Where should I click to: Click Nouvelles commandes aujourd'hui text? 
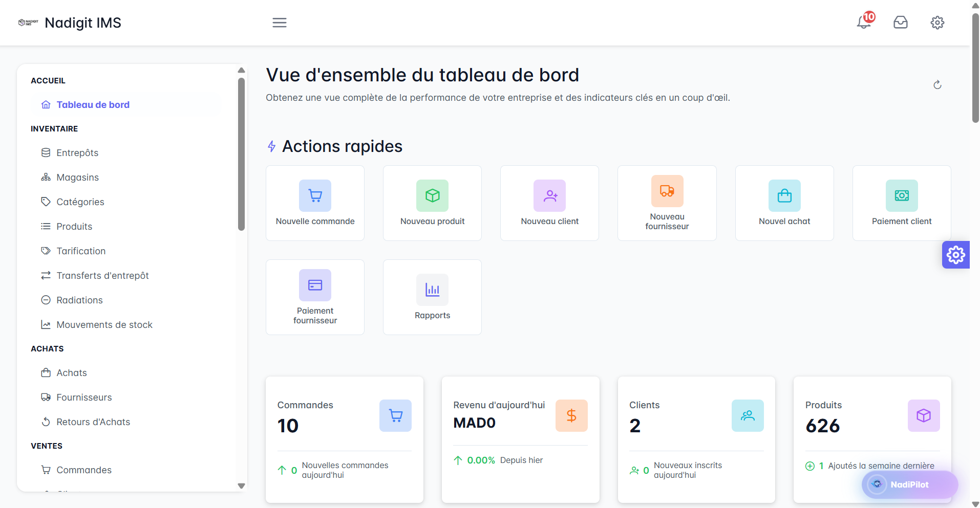(x=345, y=470)
